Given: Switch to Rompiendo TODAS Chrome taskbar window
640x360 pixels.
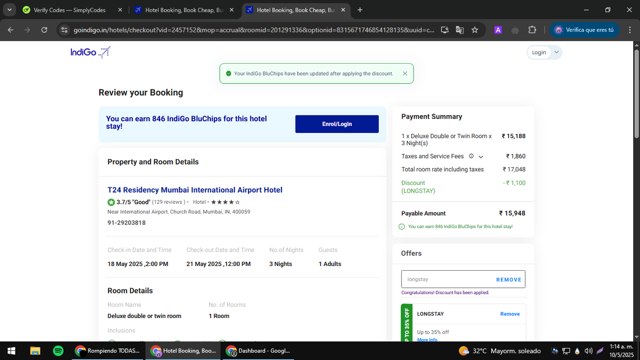Looking at the screenshot, I should tap(108, 351).
